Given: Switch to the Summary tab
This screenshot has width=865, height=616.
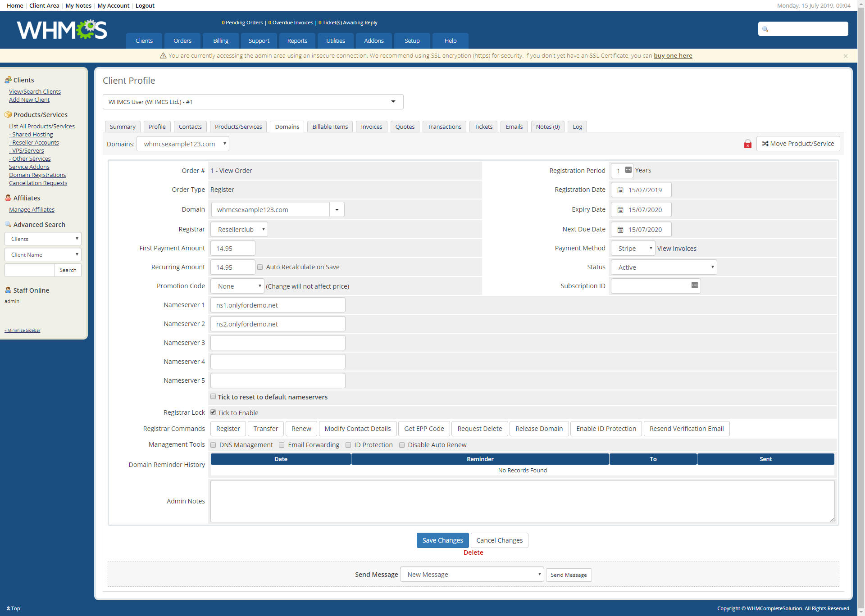Looking at the screenshot, I should tap(123, 127).
